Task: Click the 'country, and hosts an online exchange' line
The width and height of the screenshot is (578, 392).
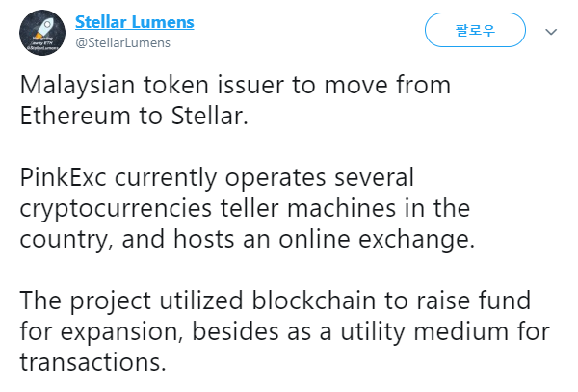Action: 248,240
